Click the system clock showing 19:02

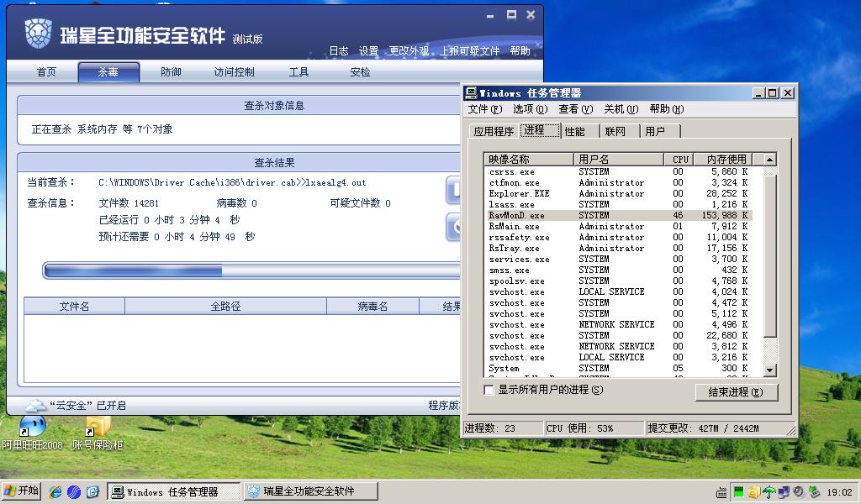(x=839, y=492)
